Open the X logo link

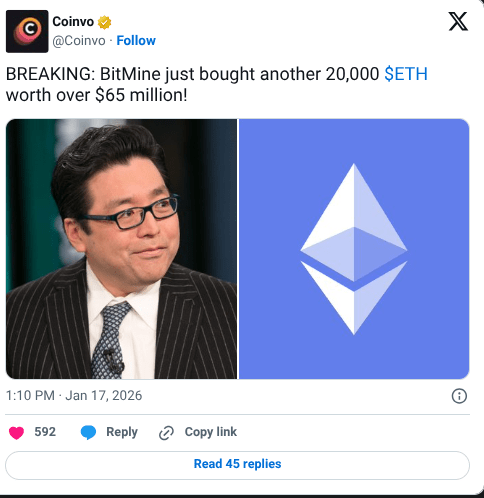[458, 21]
